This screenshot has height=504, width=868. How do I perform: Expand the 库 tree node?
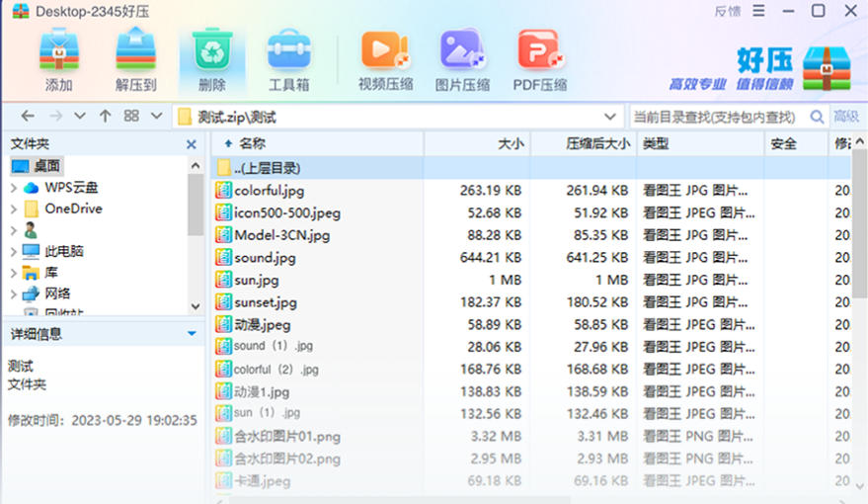pos(14,273)
